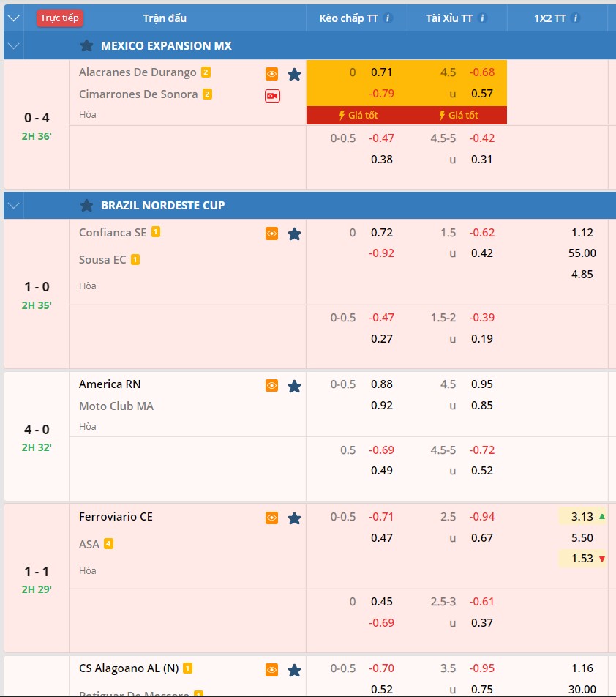Click the info icon beside Tài Xỉu TT

tap(483, 18)
